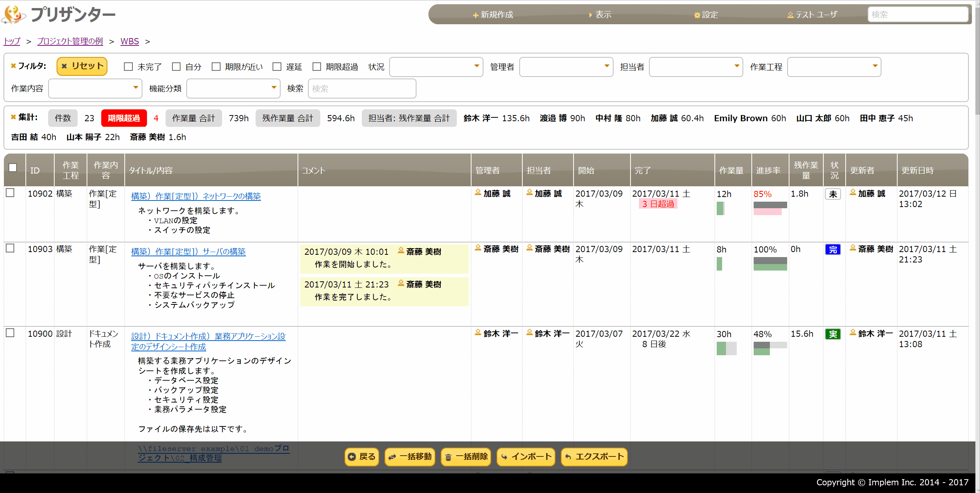Open the テスト ユーザ account menu
Screen dimensions: 980x493
tap(812, 15)
